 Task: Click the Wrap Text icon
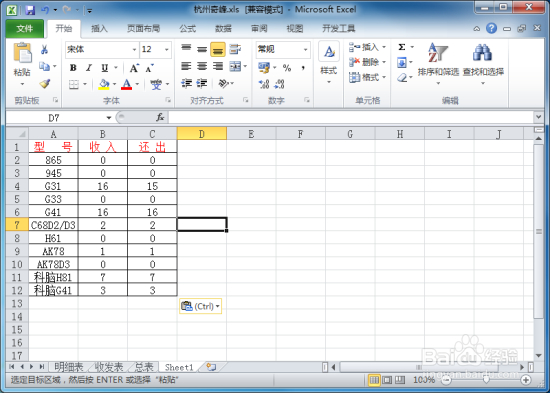point(235,49)
